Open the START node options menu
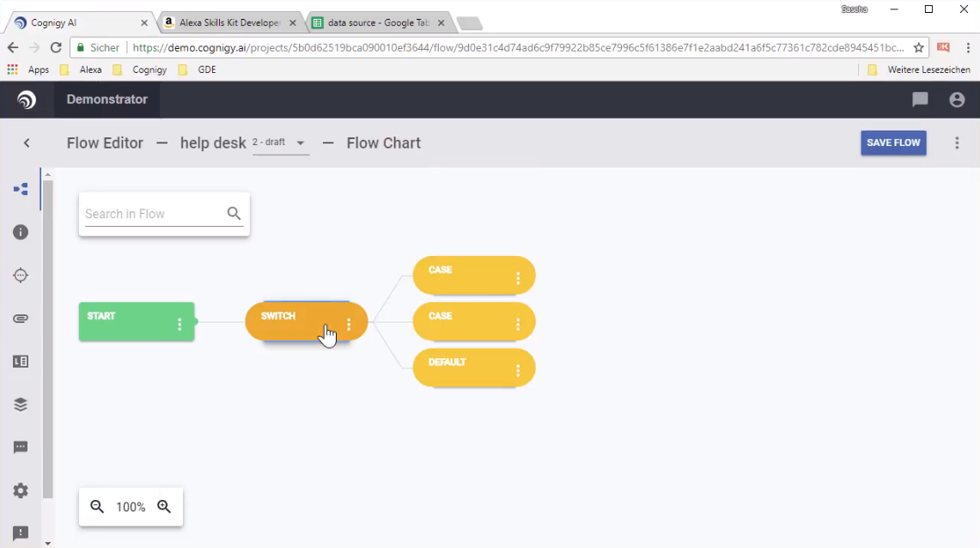 click(180, 324)
